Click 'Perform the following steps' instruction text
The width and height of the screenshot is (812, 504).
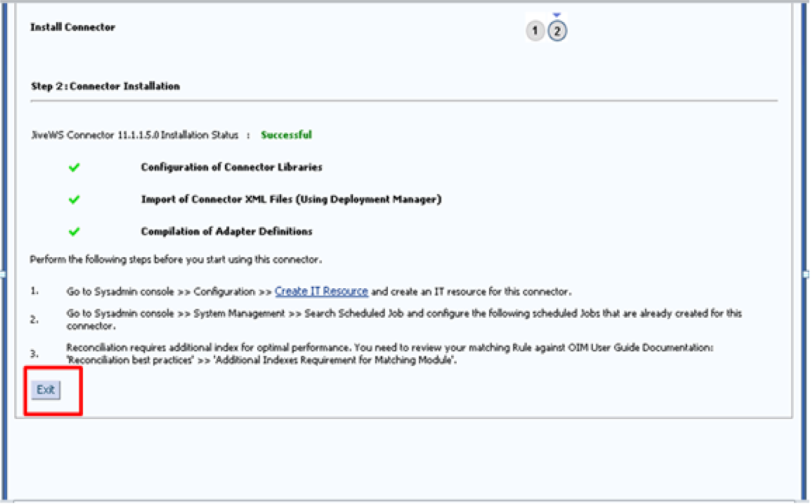click(176, 259)
